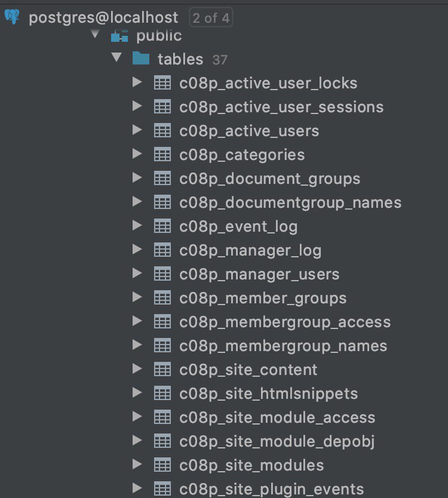Click table icon of c08p_member_groups
Viewport: 448px width, 498px height.
click(x=162, y=297)
